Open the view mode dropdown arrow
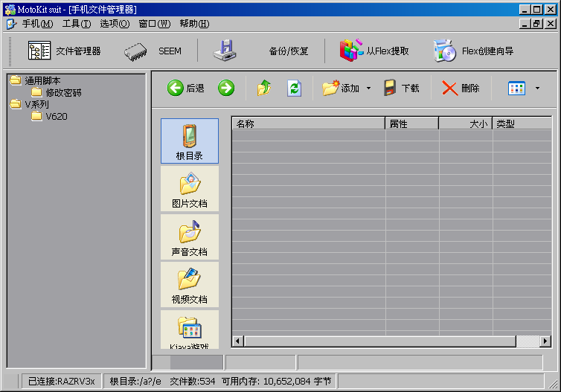This screenshot has height=392, width=561. [x=537, y=88]
